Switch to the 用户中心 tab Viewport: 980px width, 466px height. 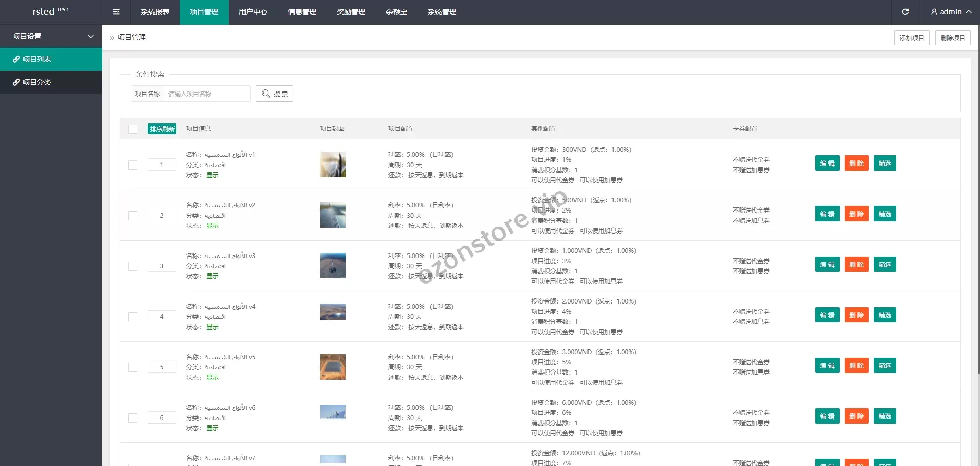[x=253, y=12]
